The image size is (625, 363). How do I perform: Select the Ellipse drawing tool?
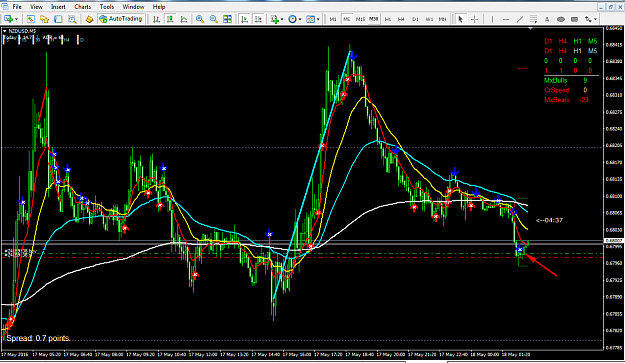(561, 19)
